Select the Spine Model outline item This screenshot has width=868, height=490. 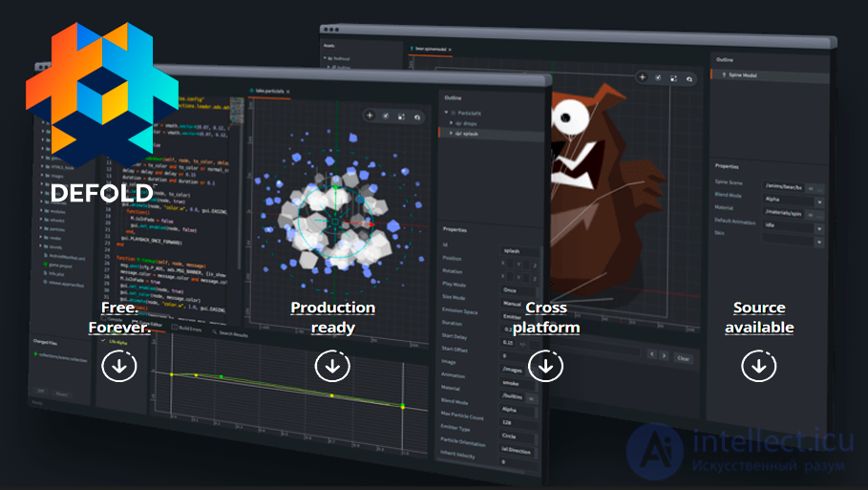[x=770, y=75]
